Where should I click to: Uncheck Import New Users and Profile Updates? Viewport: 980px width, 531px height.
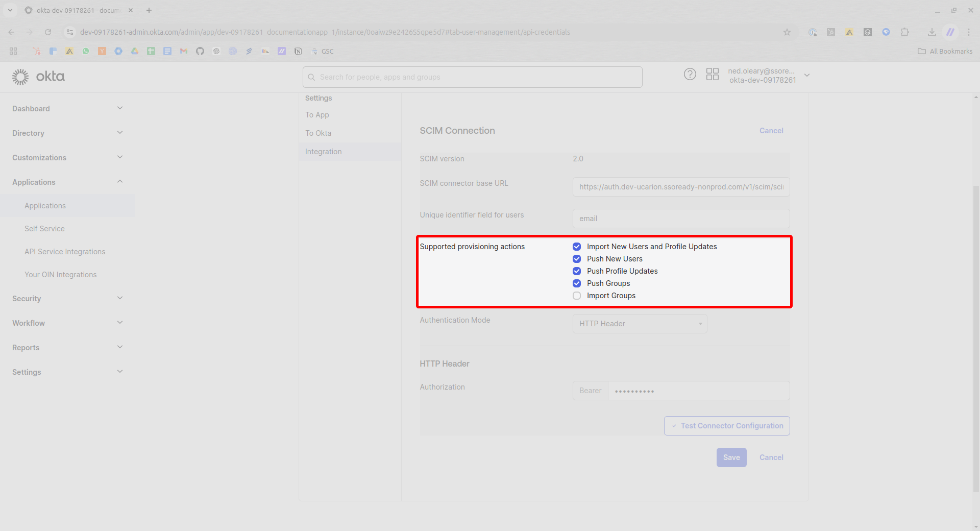tap(577, 247)
